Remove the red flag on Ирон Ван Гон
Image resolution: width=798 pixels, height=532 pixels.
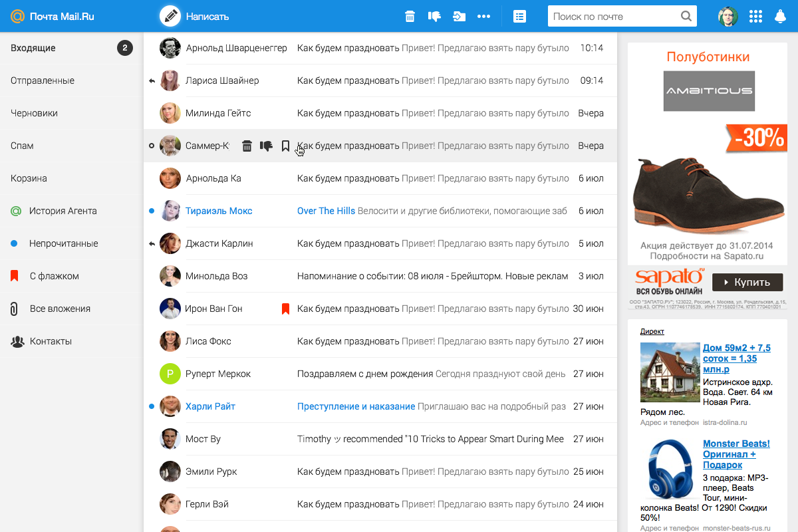pos(285,309)
